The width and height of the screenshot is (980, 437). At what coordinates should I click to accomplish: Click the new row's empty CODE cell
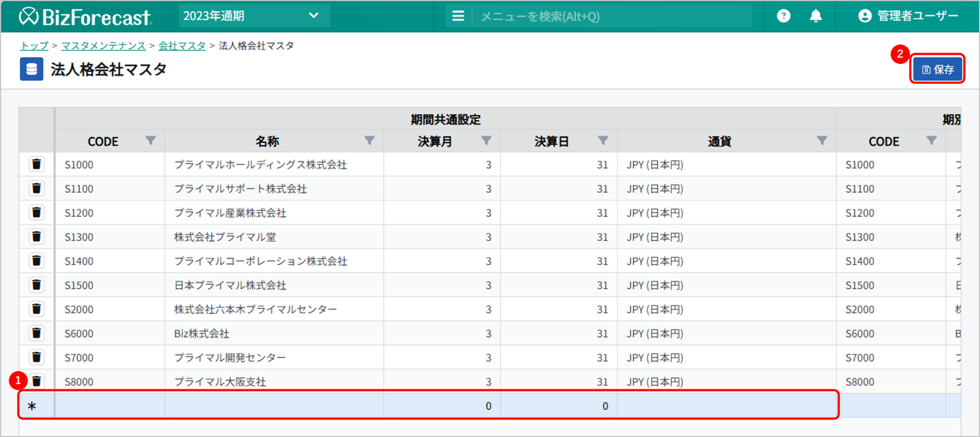110,406
